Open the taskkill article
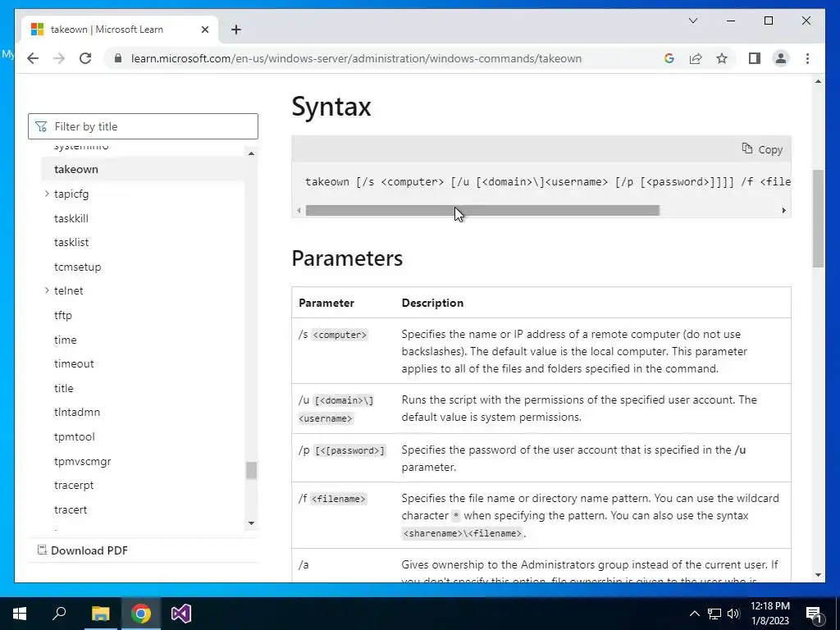This screenshot has width=840, height=630. coord(71,218)
